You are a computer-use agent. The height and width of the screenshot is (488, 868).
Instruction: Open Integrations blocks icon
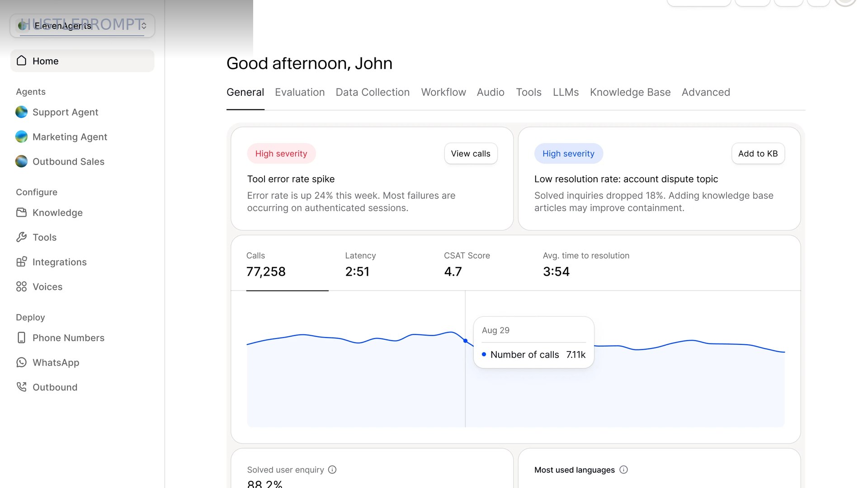point(21,262)
